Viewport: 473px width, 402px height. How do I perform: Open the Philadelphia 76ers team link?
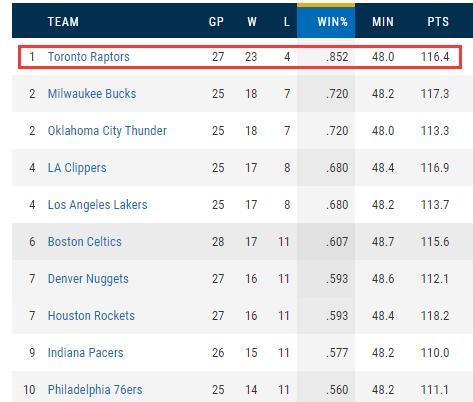click(95, 390)
